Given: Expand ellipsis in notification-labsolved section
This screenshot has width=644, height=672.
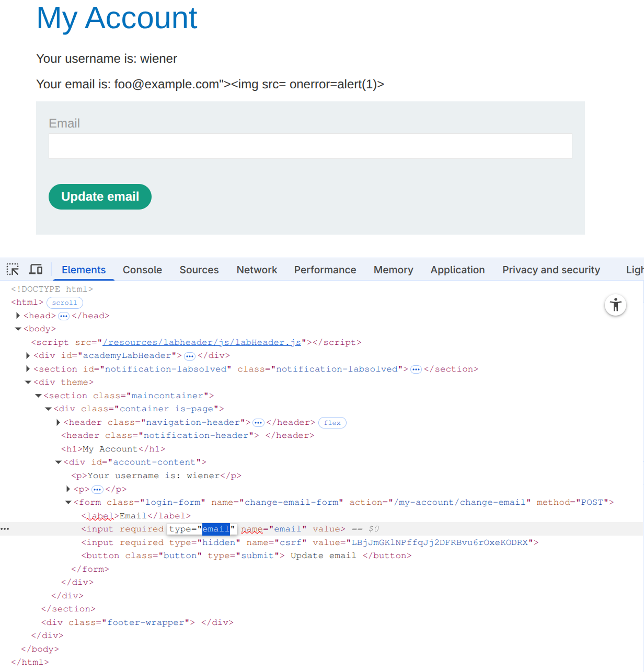Looking at the screenshot, I should (x=416, y=369).
